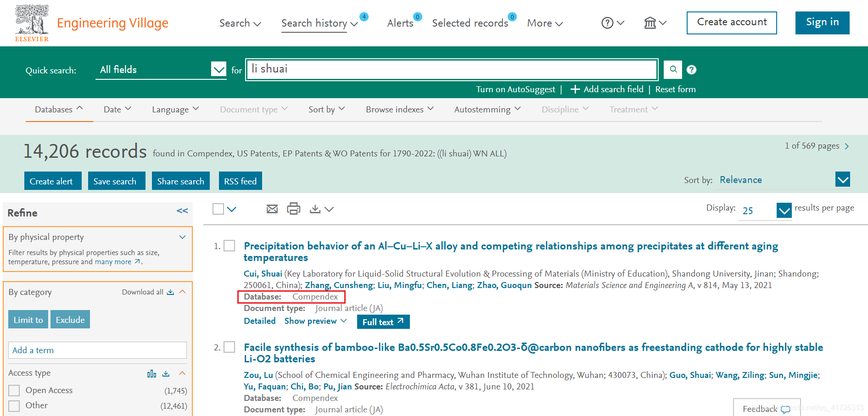Open the external link icon beside many more

pos(137,261)
